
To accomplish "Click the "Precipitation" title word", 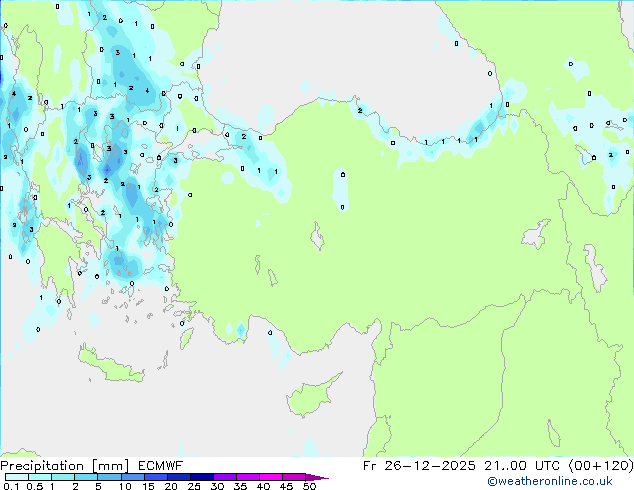I will 42,466.
